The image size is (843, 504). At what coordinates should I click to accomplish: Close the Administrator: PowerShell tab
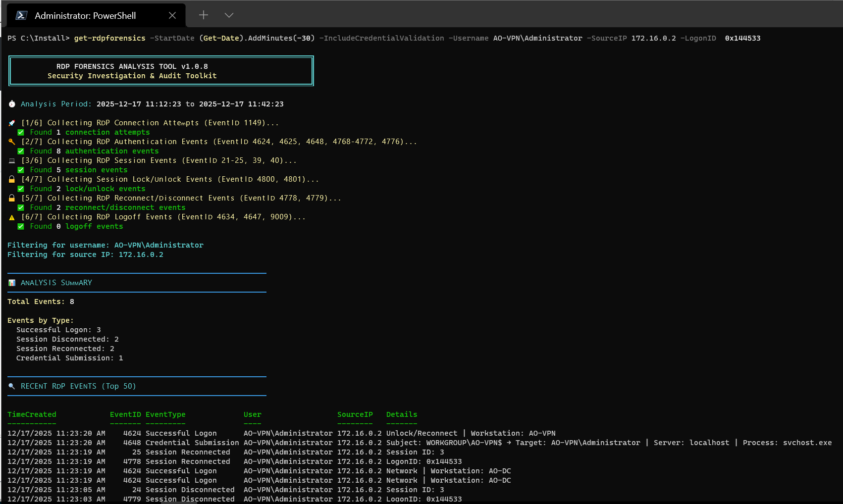click(x=172, y=15)
